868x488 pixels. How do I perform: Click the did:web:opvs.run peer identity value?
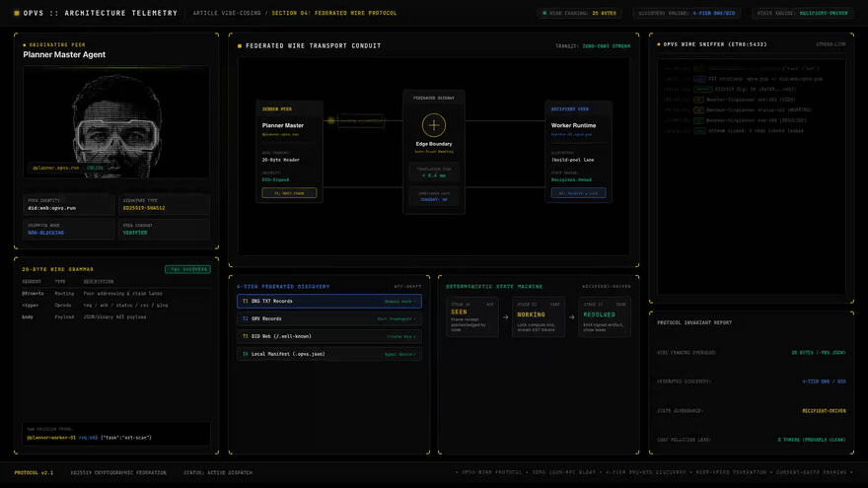[52, 208]
